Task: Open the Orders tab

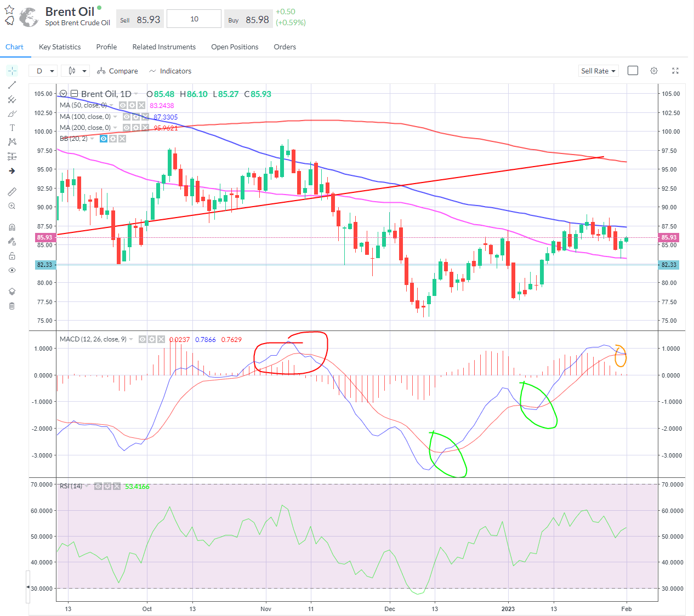Action: point(285,47)
